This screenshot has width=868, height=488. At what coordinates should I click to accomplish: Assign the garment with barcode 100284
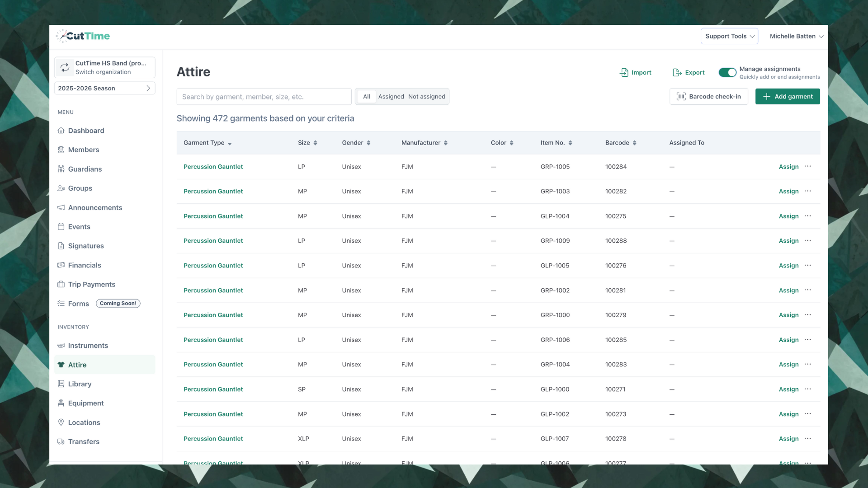coord(788,166)
